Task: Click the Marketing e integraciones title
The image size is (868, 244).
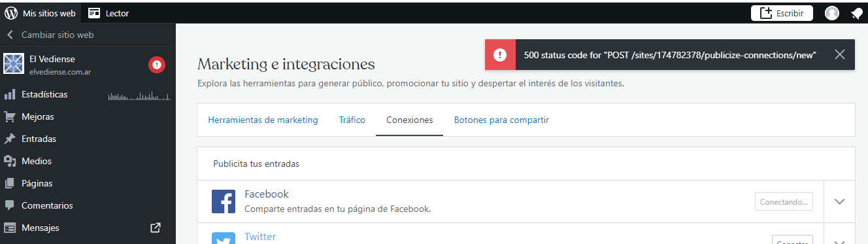Action: pos(286,64)
